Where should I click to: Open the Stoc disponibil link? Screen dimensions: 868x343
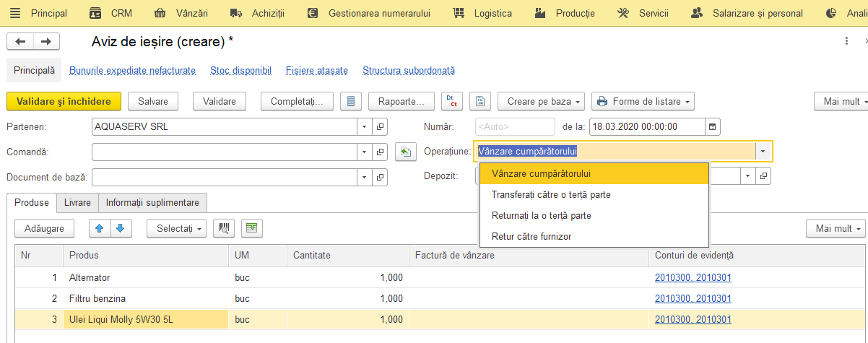(240, 71)
